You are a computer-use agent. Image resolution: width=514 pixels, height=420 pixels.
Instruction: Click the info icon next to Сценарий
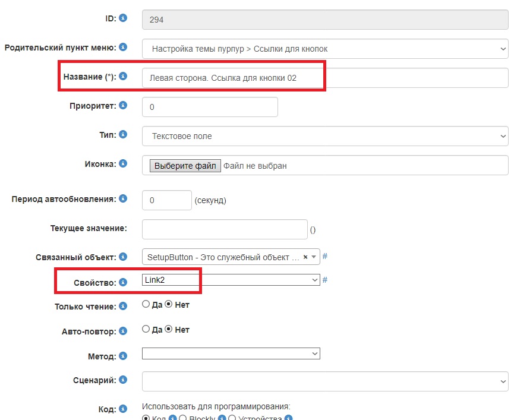point(123,379)
